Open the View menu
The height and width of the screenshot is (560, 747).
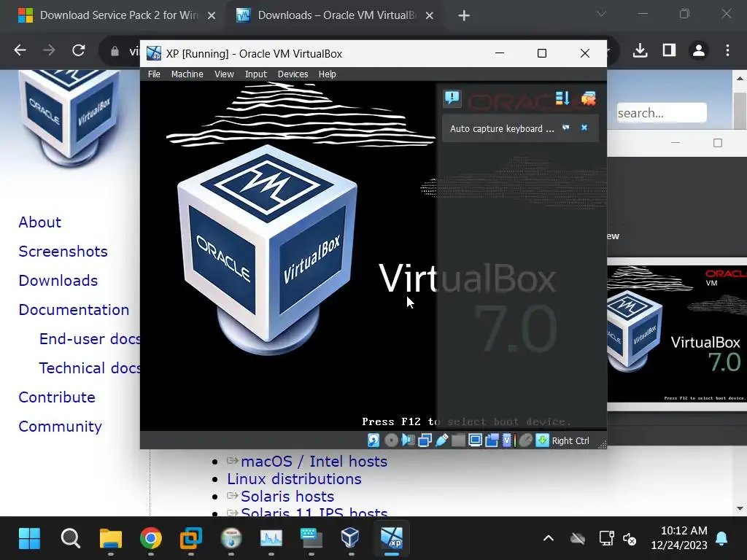[x=224, y=74]
